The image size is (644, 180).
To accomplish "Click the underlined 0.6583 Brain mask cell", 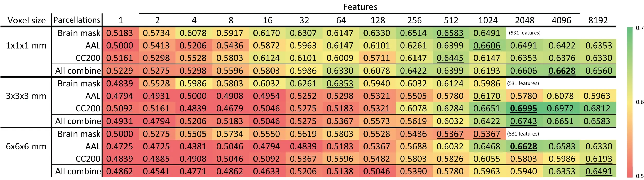I will (x=450, y=33).
